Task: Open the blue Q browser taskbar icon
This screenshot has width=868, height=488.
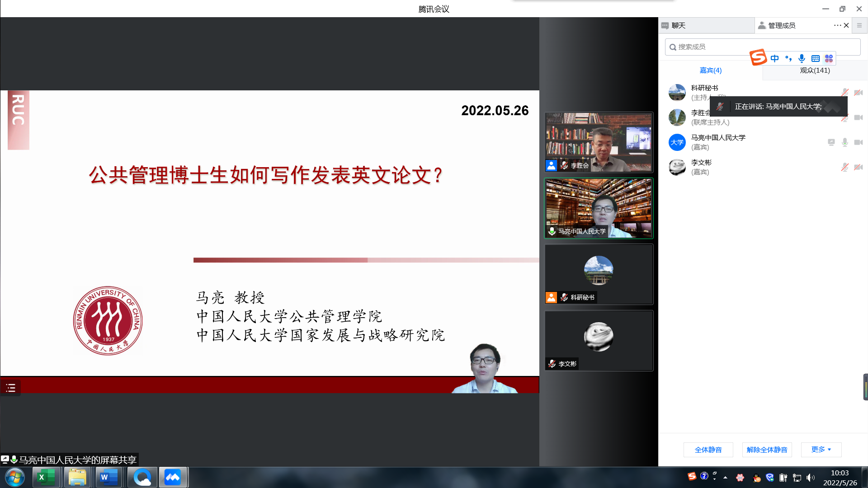Action: point(142,477)
